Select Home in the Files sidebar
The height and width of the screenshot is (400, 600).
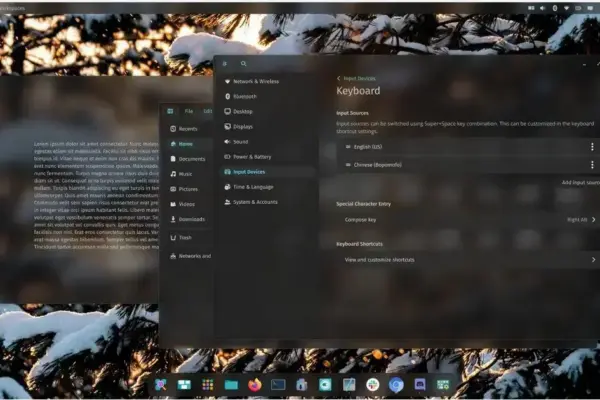[x=189, y=144]
